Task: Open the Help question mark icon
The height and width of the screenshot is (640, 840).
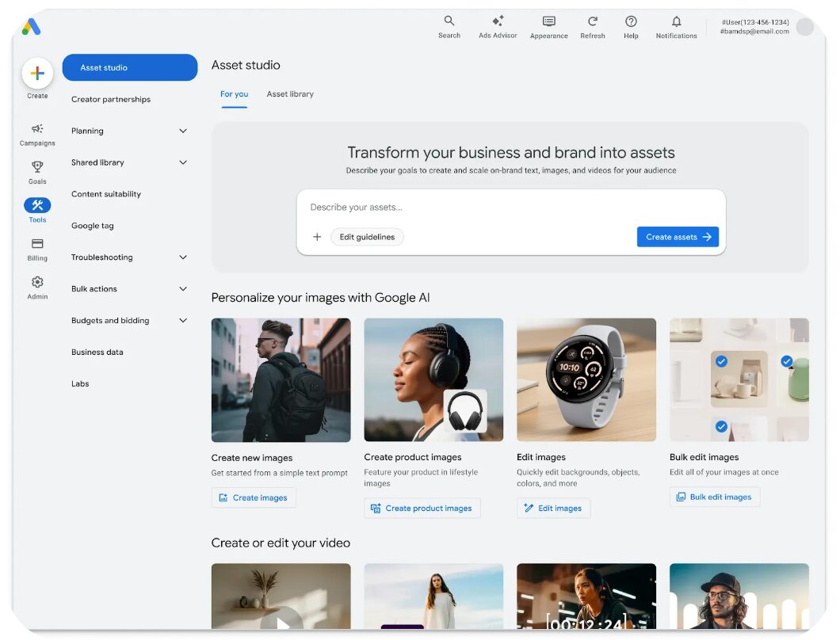Action: pos(631,21)
